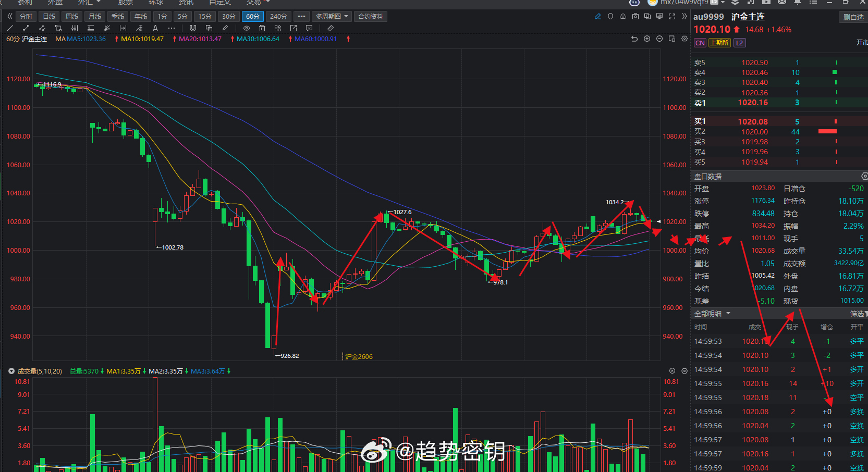Delete all drawings using the trash icon

pos(262,28)
